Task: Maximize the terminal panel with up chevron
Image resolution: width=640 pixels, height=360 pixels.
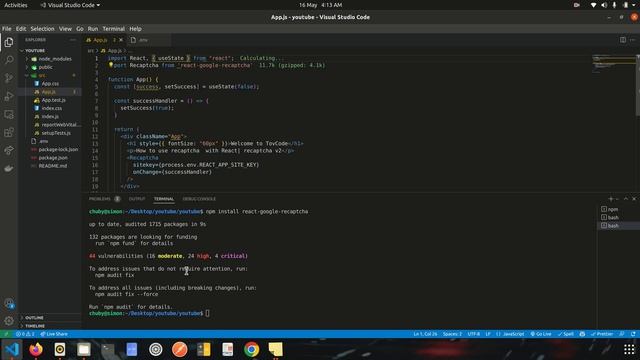Action: click(626, 199)
